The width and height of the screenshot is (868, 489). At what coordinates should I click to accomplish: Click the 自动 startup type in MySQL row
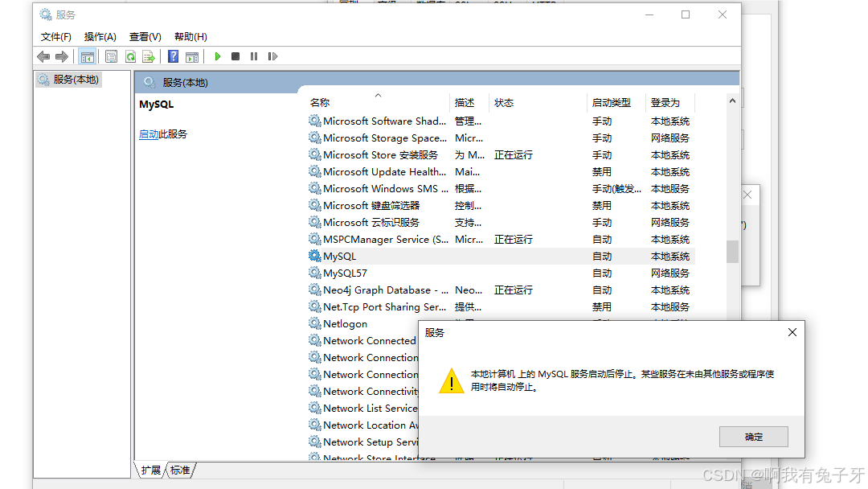[602, 256]
